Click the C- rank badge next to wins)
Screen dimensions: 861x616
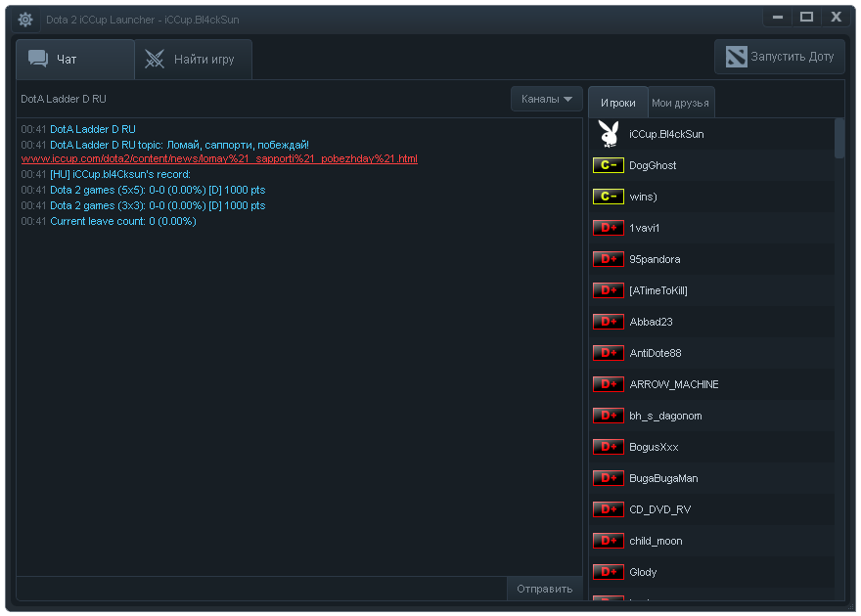[608, 197]
